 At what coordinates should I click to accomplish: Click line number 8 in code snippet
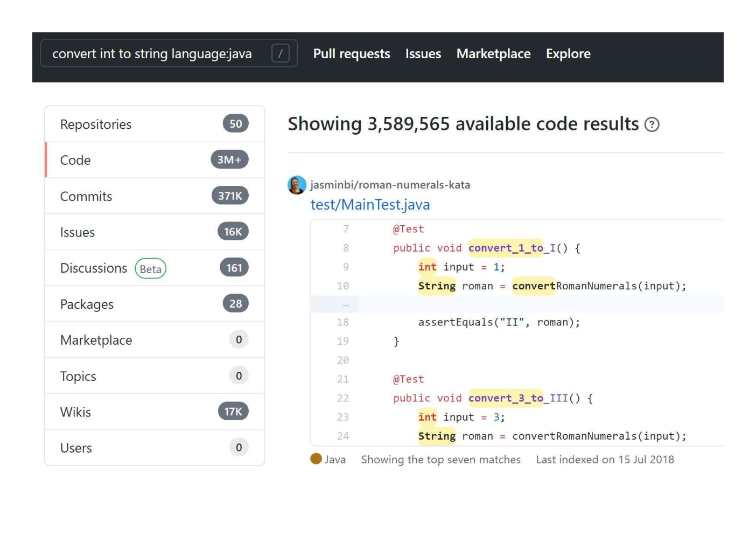[346, 248]
